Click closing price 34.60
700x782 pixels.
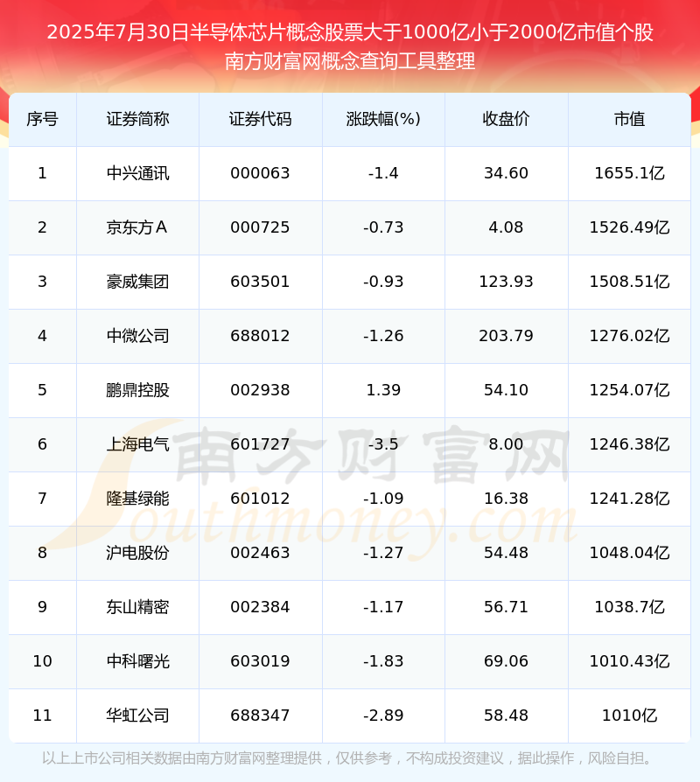pos(506,173)
